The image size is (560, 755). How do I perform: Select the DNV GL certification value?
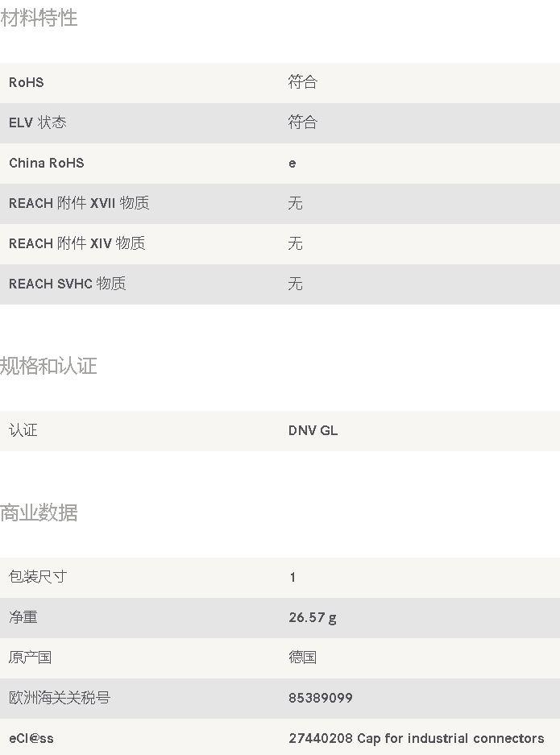point(313,430)
